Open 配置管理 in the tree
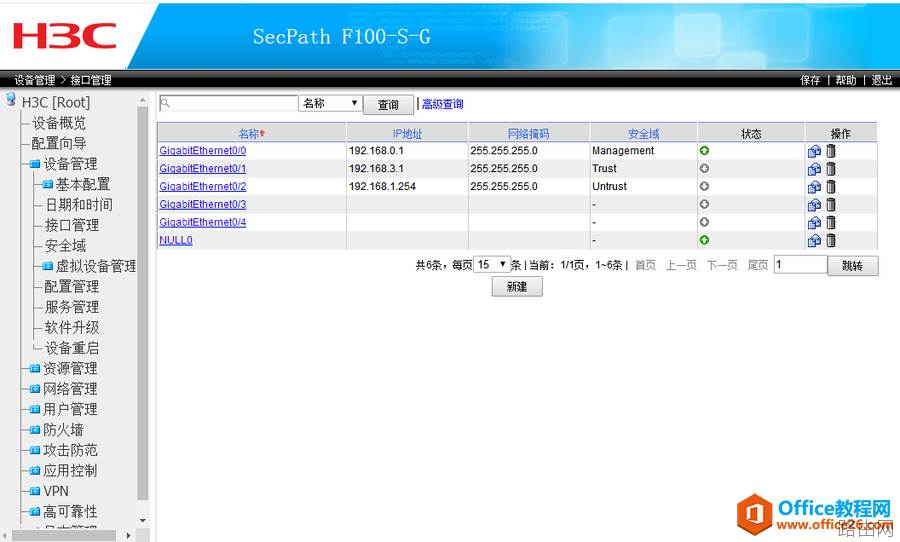This screenshot has height=542, width=900. point(72,287)
